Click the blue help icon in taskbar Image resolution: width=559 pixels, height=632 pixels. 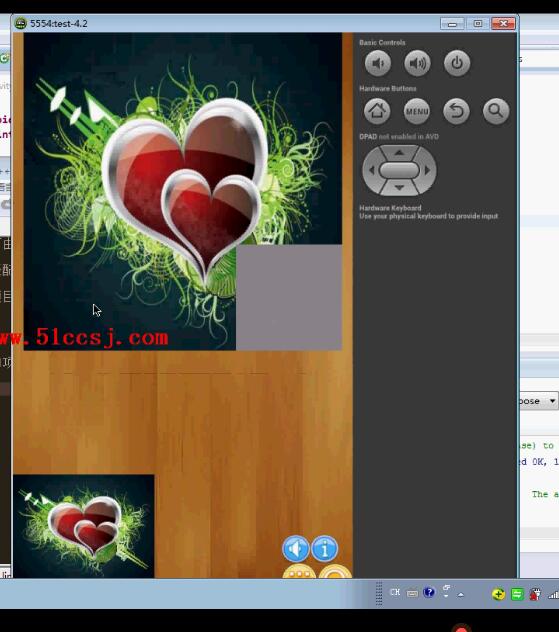[429, 592]
